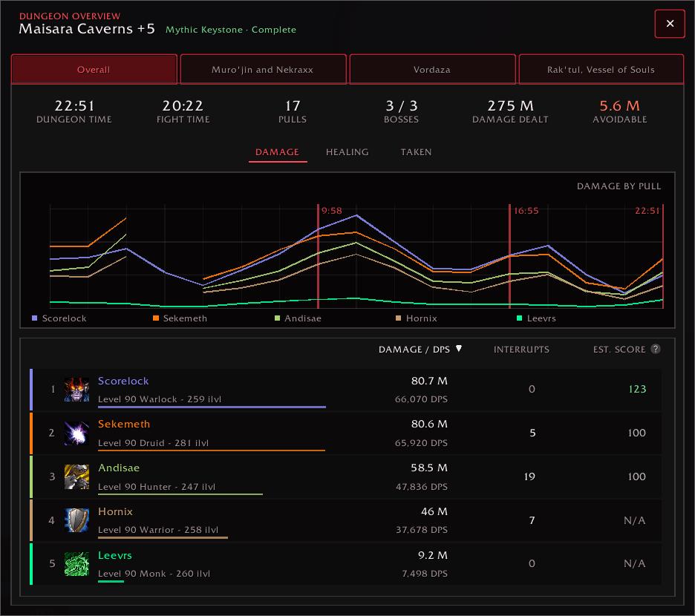Click Leevrs's short damage bar
The height and width of the screenshot is (616, 695).
(111, 581)
